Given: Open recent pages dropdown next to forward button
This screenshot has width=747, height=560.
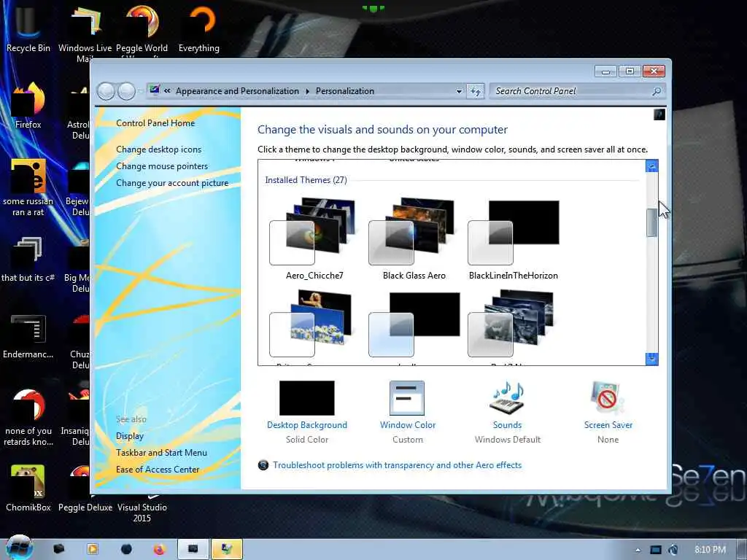Looking at the screenshot, I should (141, 91).
